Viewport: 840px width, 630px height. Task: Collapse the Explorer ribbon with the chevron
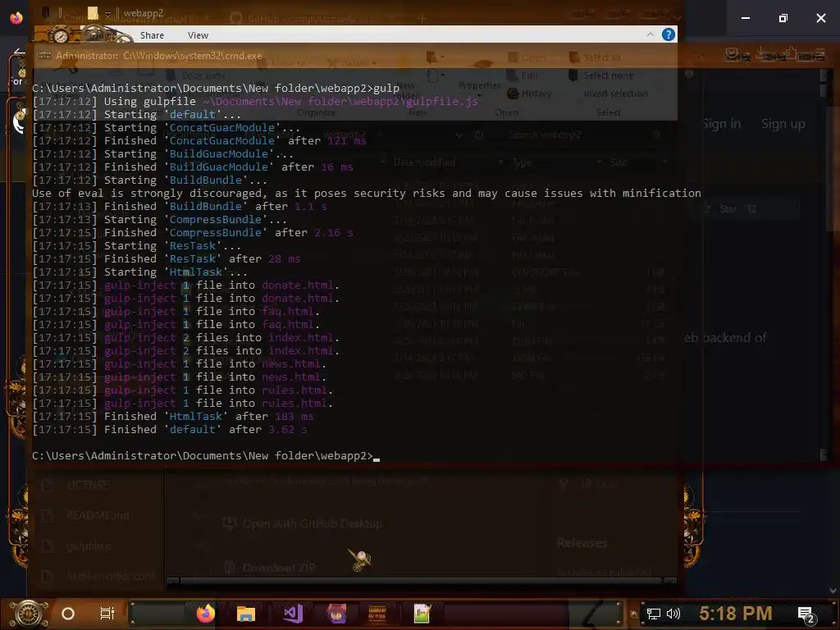pyautogui.click(x=650, y=34)
